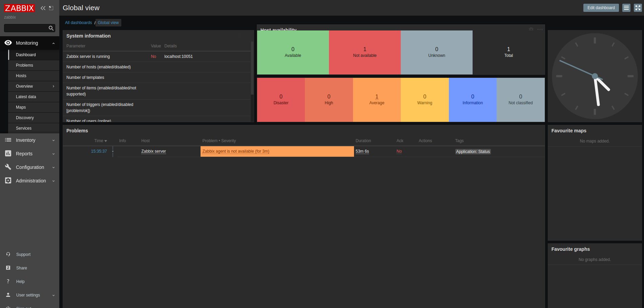Click Edit dashboard button
Viewport: 644px width, 308px height.
(601, 8)
